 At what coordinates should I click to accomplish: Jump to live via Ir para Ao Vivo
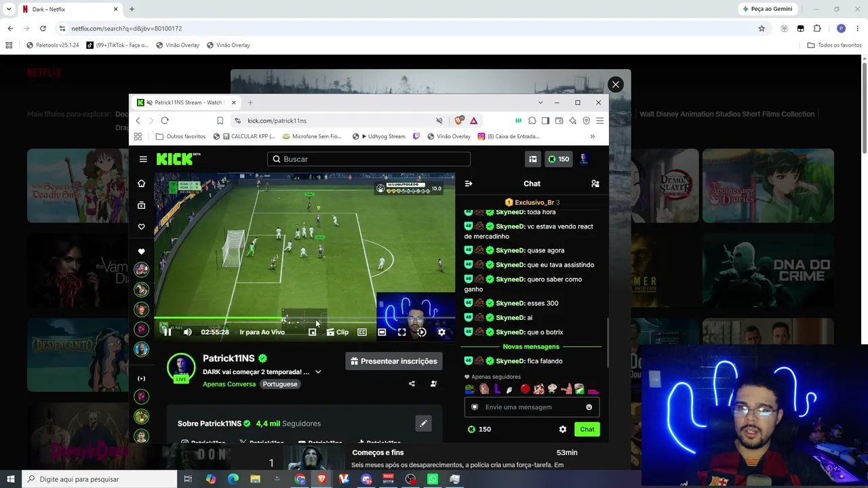pos(262,332)
